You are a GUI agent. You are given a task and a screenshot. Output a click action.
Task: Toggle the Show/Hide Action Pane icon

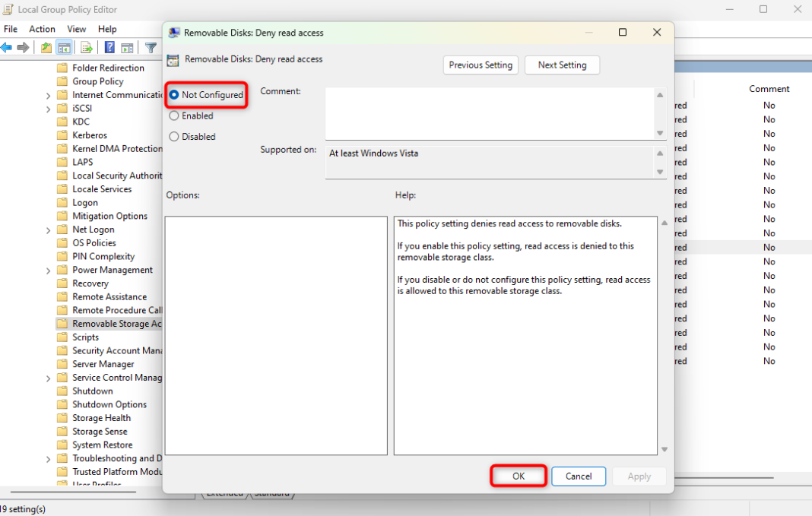click(x=128, y=47)
